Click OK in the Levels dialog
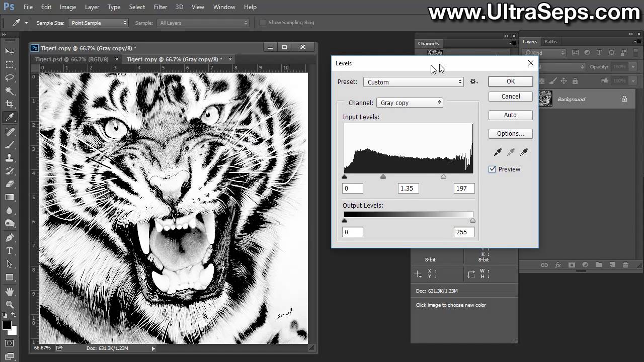 coord(511,81)
